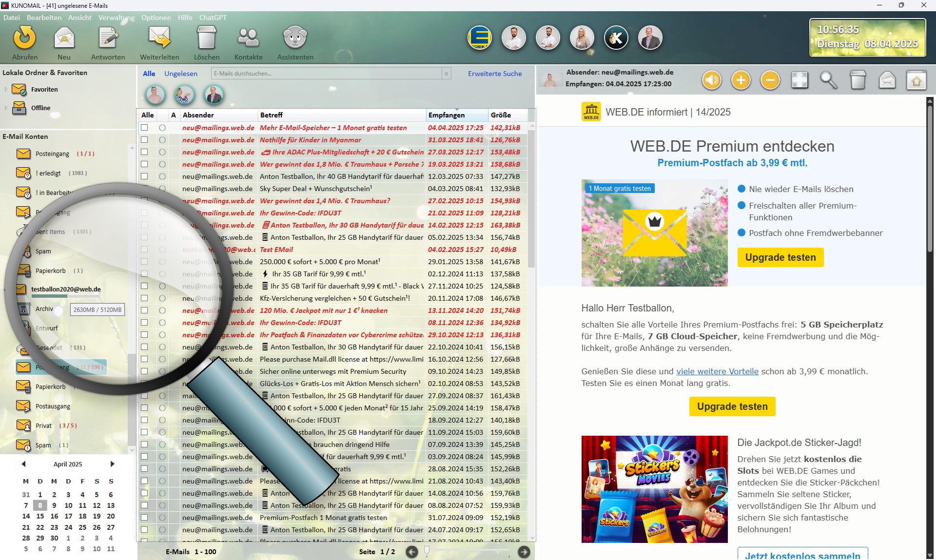The height and width of the screenshot is (560, 936).
Task: Go to the previous page of e-mails
Action: 412,552
